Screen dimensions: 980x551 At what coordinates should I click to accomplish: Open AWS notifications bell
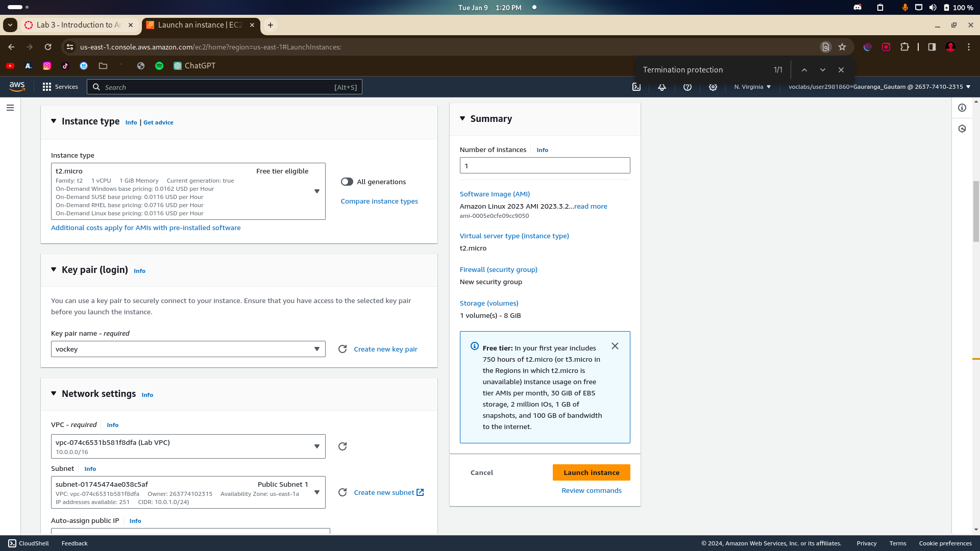[x=662, y=87]
